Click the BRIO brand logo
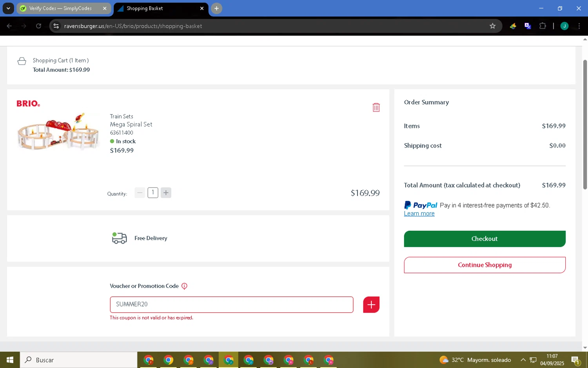 click(28, 104)
